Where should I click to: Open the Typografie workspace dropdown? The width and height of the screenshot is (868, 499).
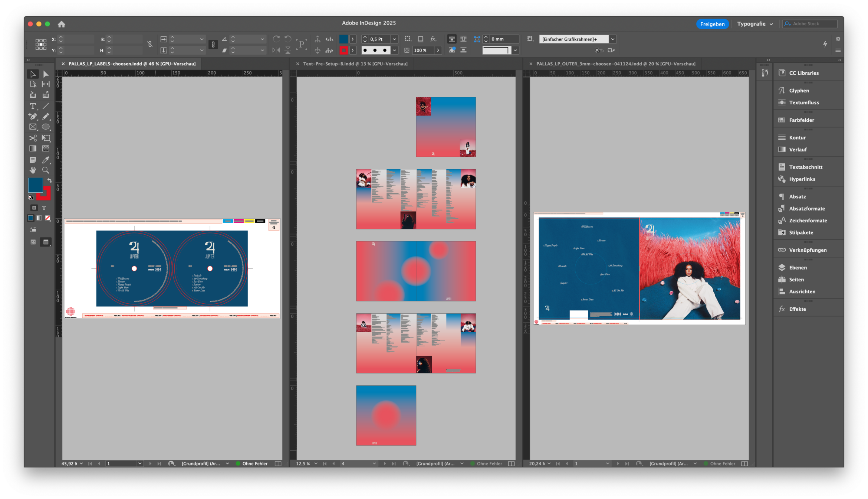point(755,24)
